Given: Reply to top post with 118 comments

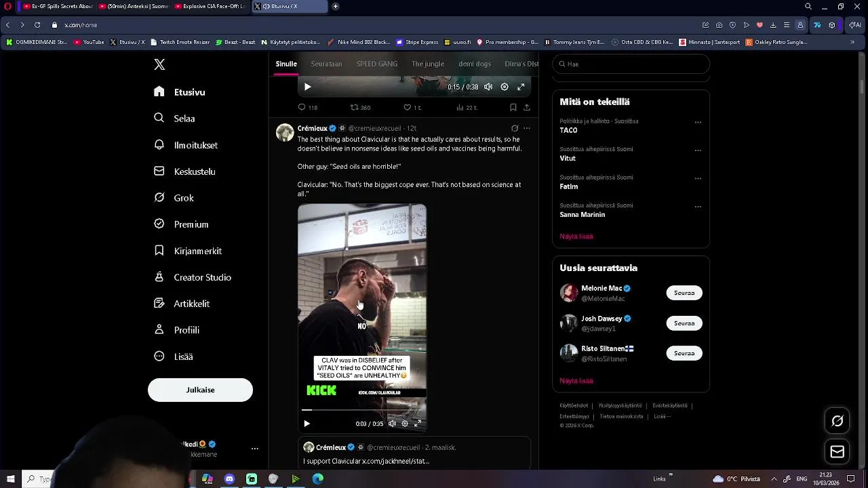Looking at the screenshot, I should click(x=307, y=107).
